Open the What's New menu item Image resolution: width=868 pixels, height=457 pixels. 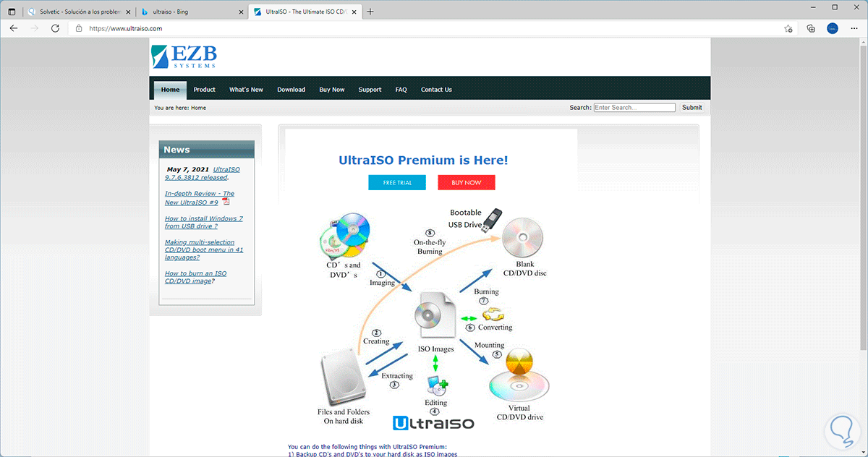click(x=246, y=90)
